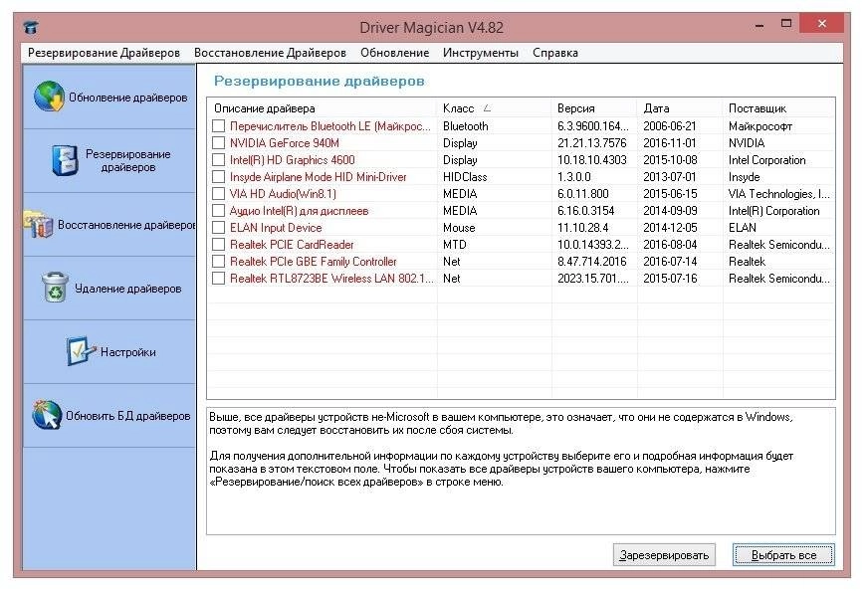Maximize the Driver Magician window
Screen dimensions: 868x597
(786, 24)
